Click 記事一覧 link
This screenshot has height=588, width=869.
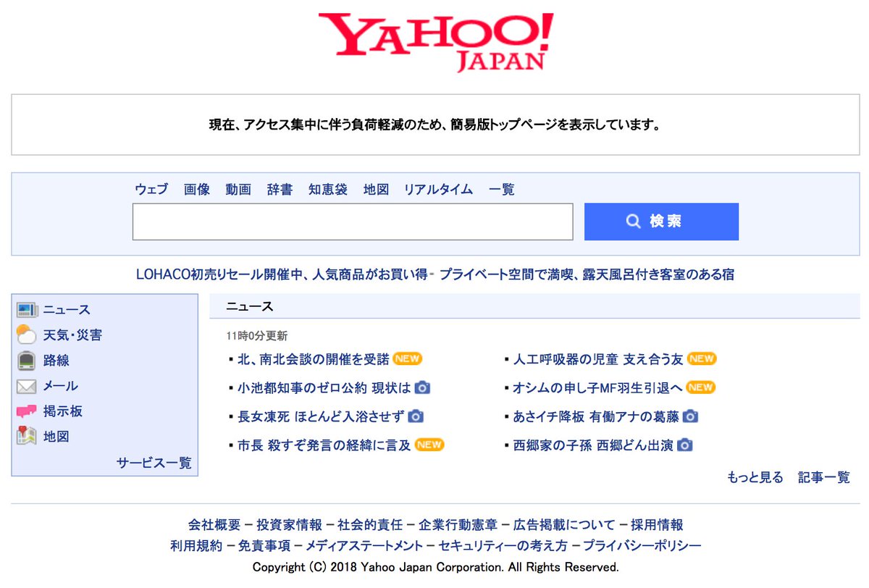824,477
